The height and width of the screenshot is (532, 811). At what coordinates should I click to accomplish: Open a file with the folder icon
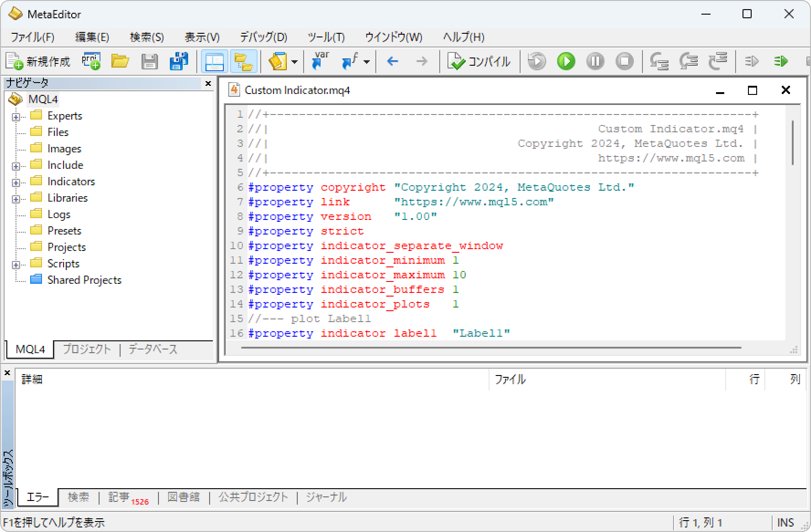[x=120, y=61]
